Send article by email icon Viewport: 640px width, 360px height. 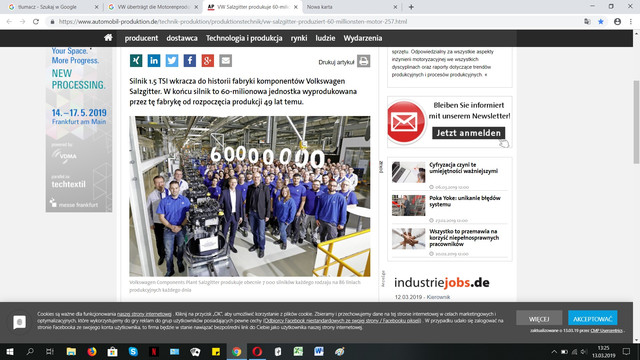[225, 61]
